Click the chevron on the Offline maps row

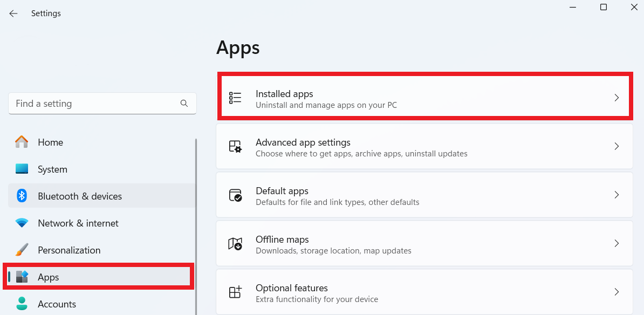click(616, 244)
